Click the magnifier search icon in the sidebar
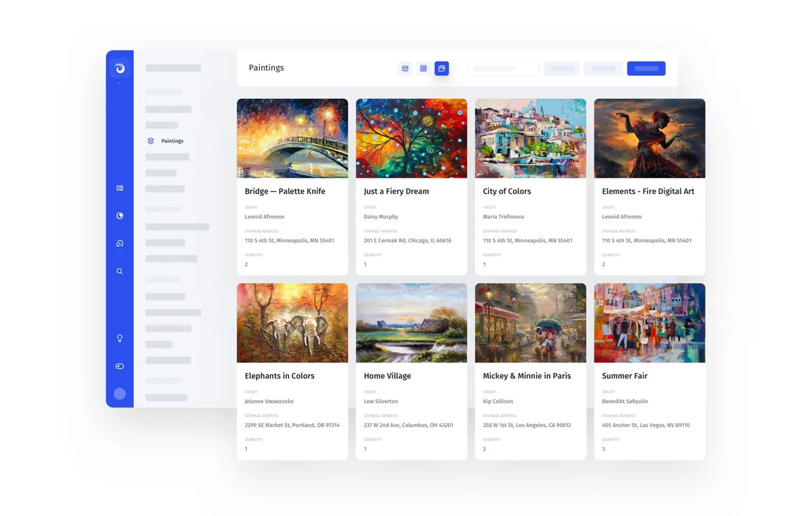Viewport: 812px width, 516px height. (x=119, y=271)
